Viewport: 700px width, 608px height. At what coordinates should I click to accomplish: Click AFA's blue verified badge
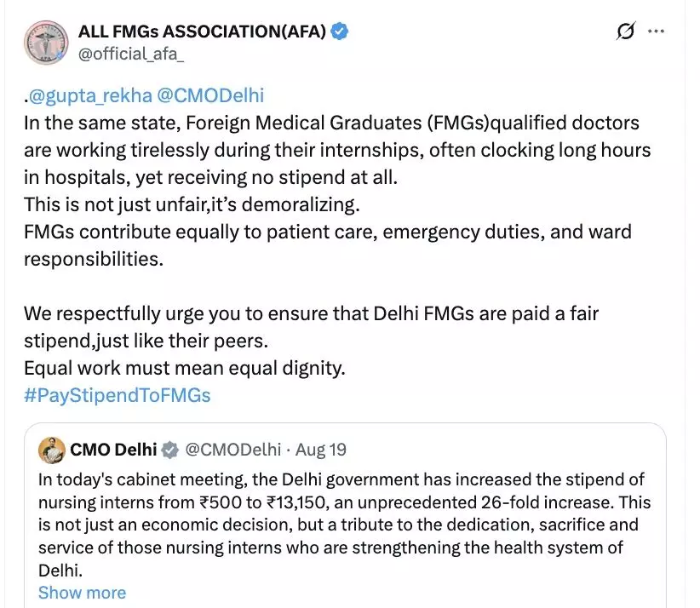(340, 32)
